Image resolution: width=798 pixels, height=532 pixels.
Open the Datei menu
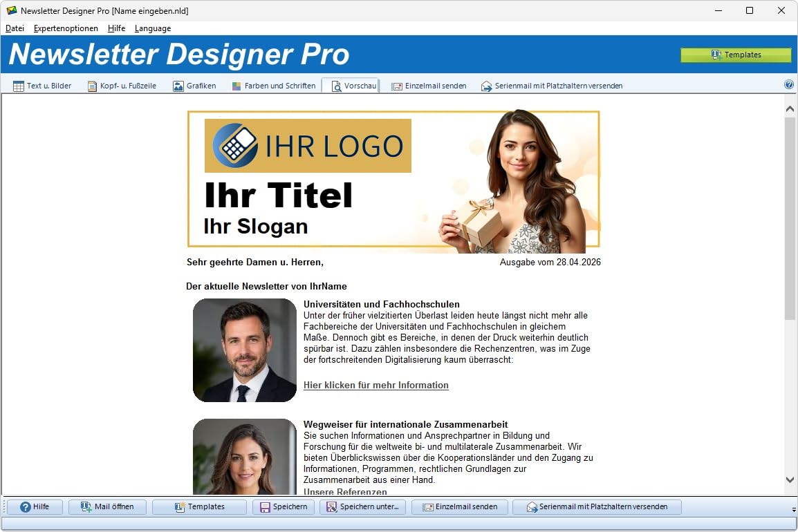tap(15, 28)
